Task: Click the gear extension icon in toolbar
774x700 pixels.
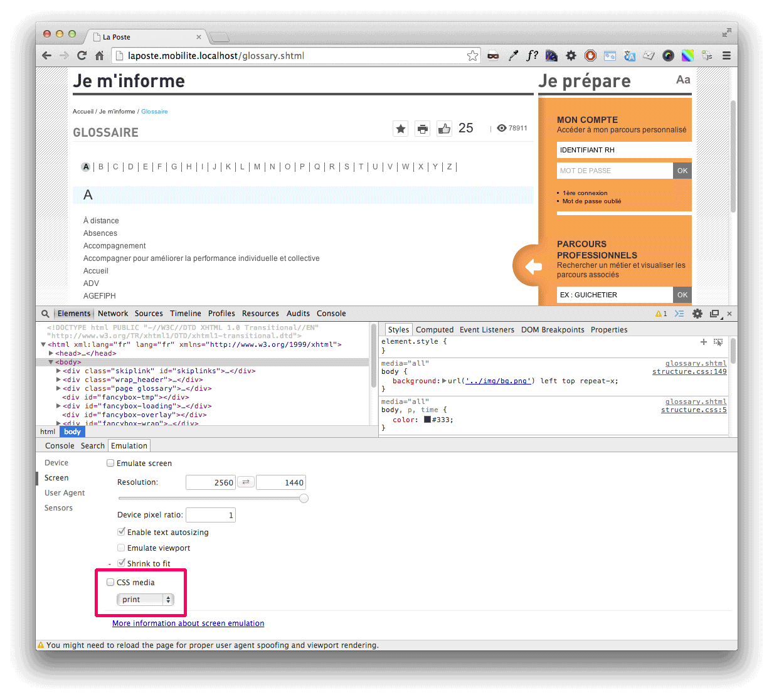Action: 571,56
